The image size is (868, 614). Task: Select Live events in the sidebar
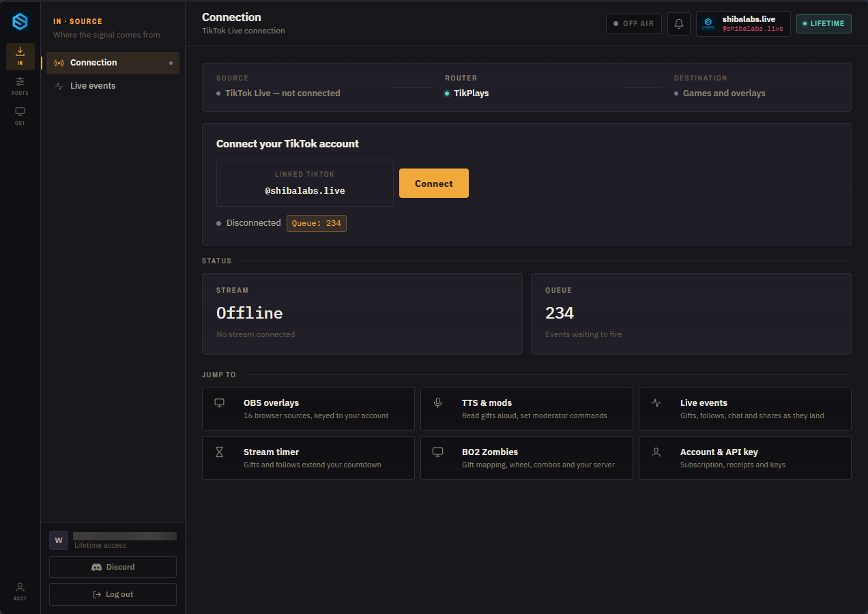click(113, 86)
